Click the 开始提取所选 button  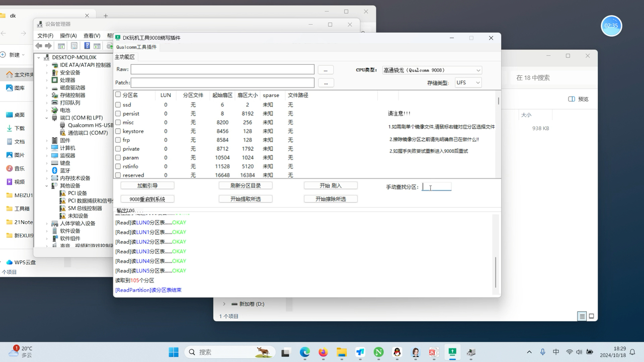(246, 199)
